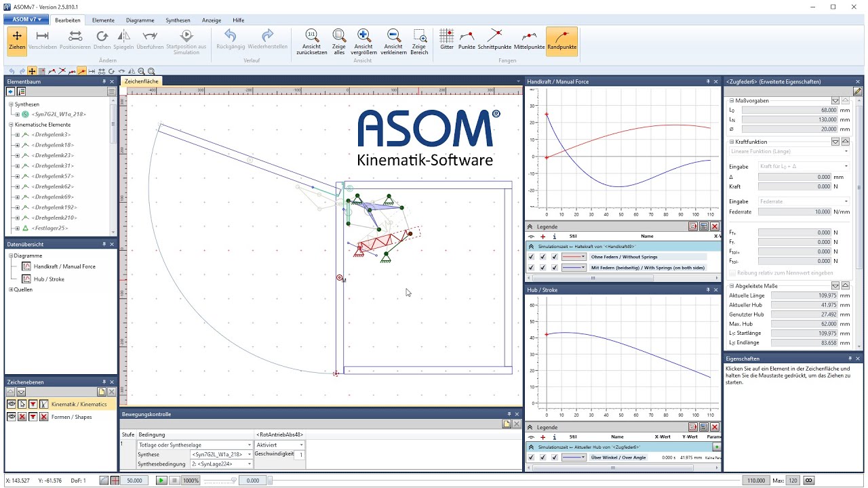This screenshot has width=868, height=488.
Task: Toggle Mittelpunkte snapping
Action: 529,40
